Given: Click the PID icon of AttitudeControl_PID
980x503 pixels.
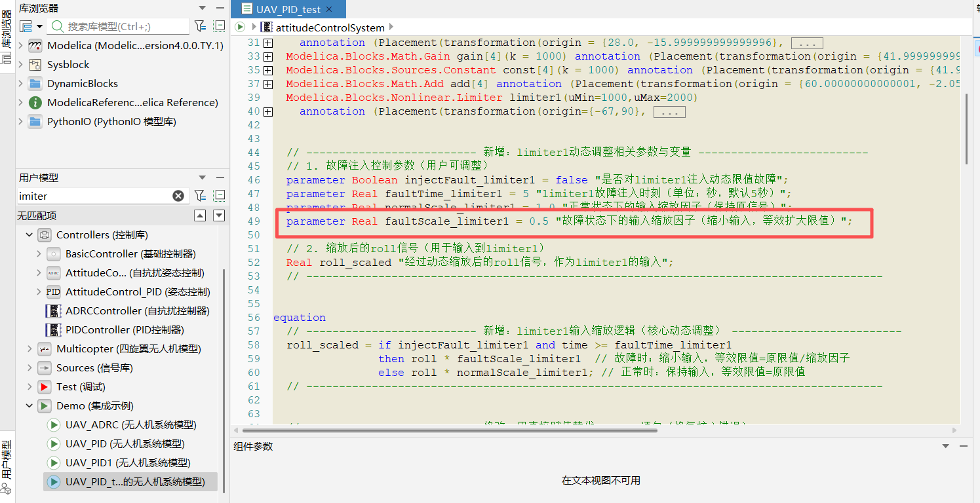Looking at the screenshot, I should [x=54, y=291].
